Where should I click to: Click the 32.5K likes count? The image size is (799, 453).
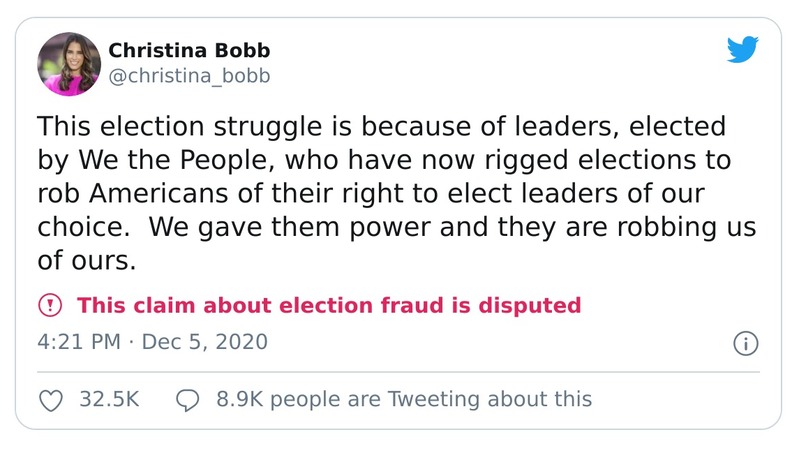108,400
